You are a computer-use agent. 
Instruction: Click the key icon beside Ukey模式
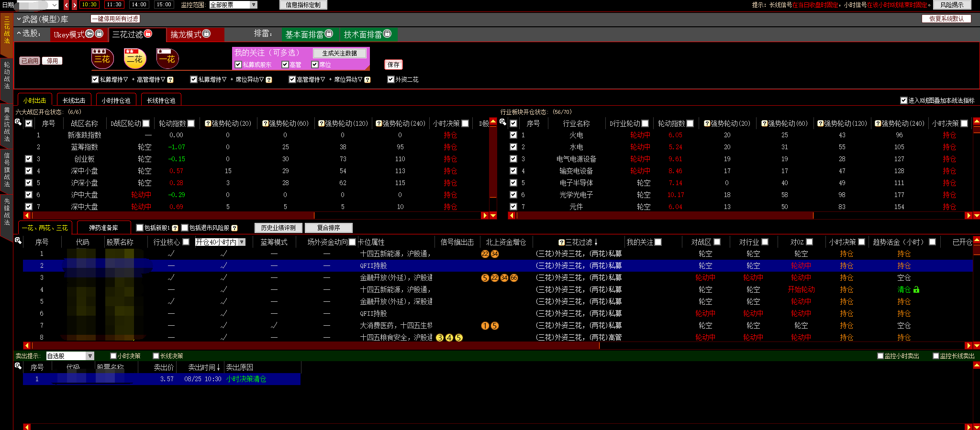[89, 33]
